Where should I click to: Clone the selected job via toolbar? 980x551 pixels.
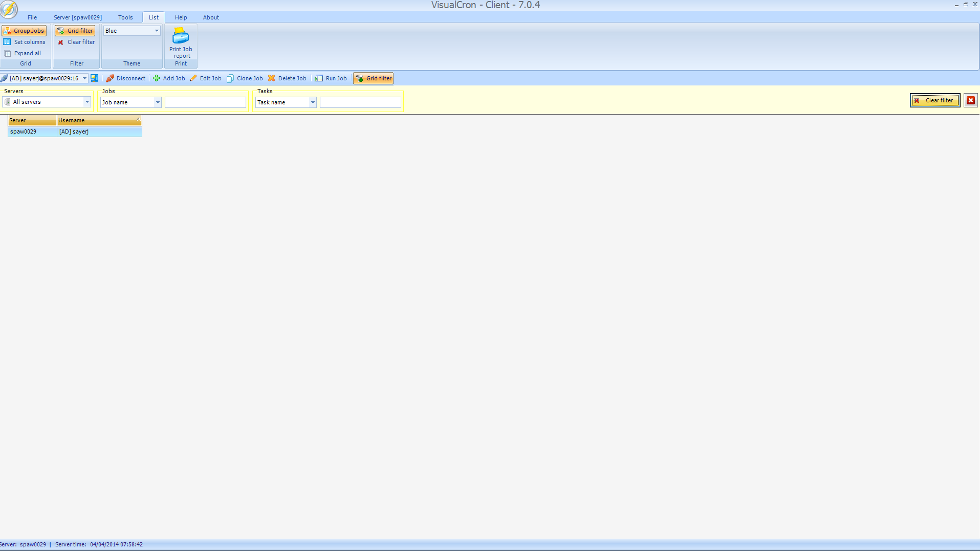point(245,78)
